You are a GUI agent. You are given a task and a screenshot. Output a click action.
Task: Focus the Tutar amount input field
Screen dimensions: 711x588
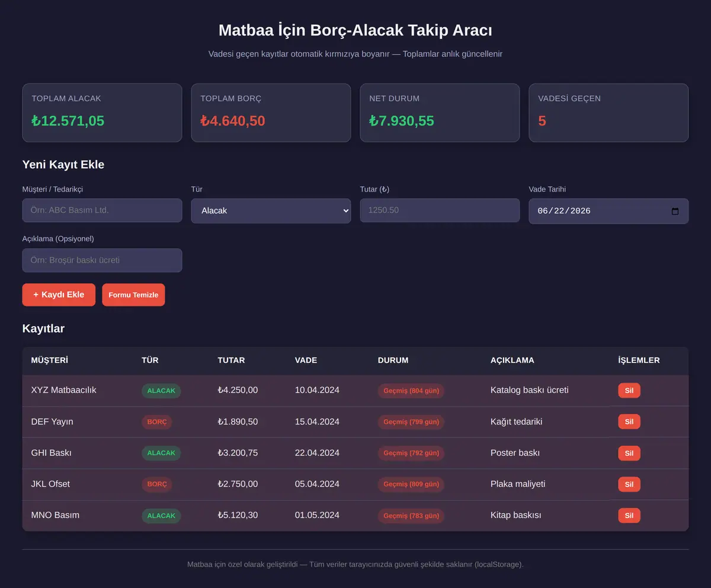pos(440,210)
